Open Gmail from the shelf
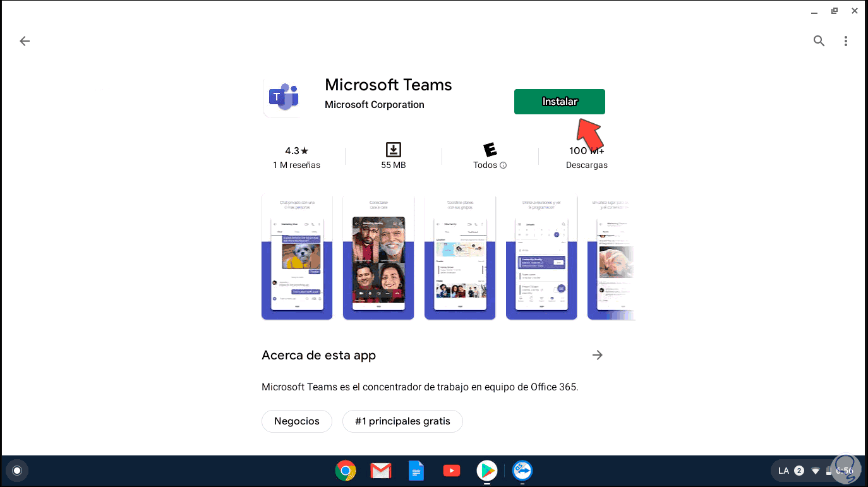 coord(381,471)
